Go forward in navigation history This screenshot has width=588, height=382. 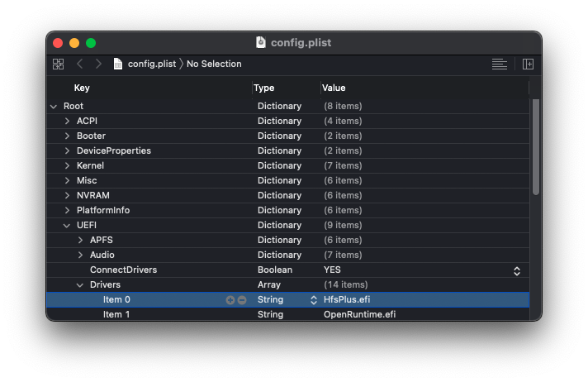99,64
